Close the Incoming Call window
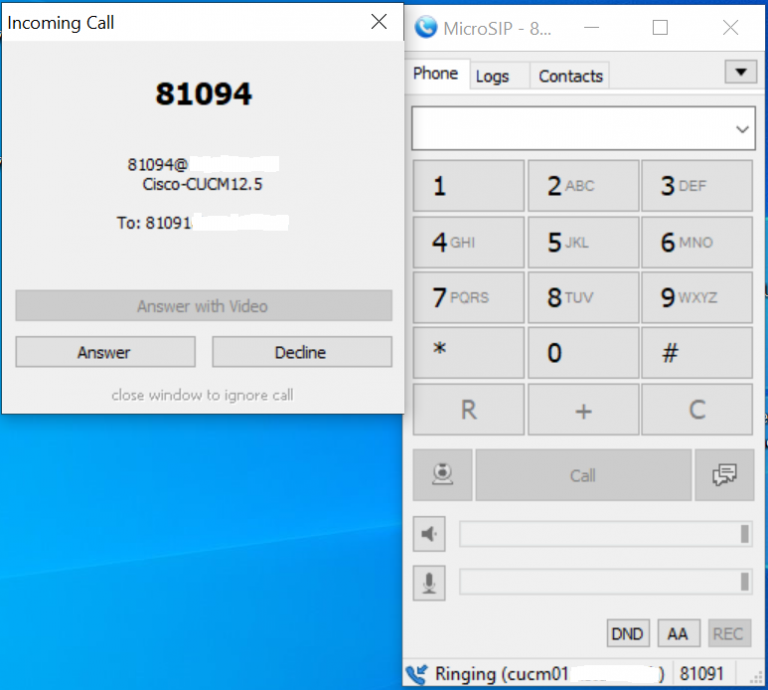The width and height of the screenshot is (768, 690). tap(379, 22)
